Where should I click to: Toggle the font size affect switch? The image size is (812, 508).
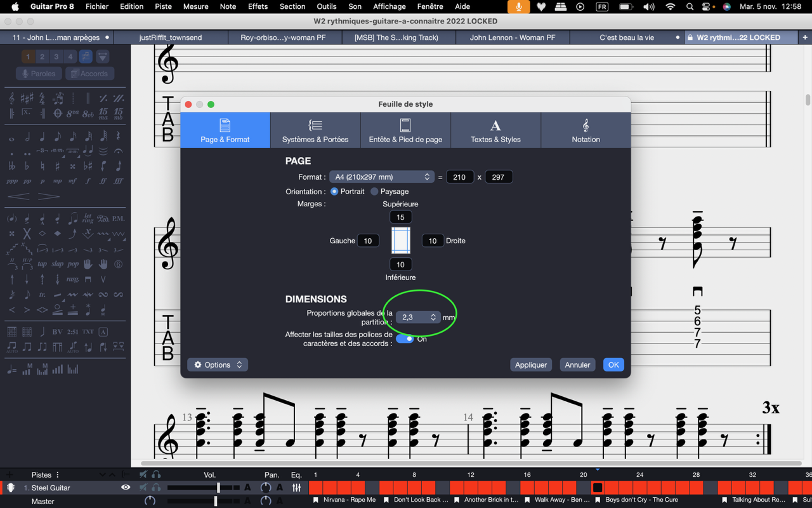coord(404,338)
